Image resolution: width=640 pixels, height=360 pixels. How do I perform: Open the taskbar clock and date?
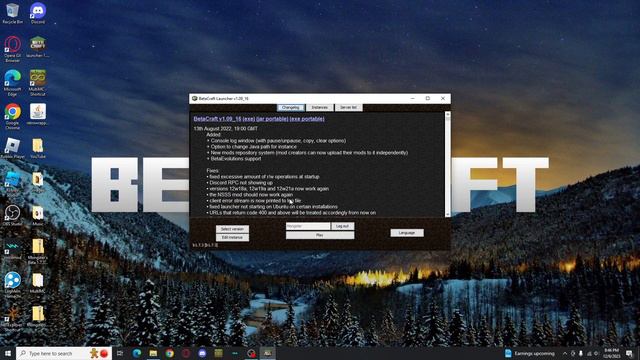pos(611,353)
